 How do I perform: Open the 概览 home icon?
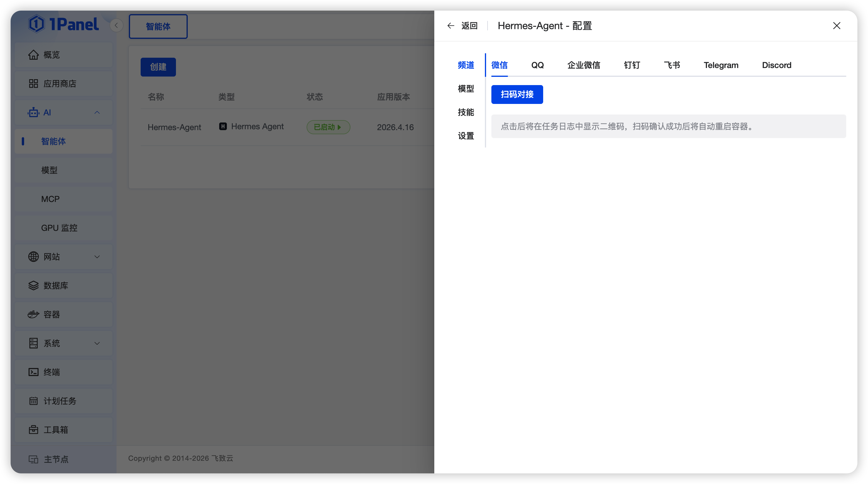click(33, 54)
